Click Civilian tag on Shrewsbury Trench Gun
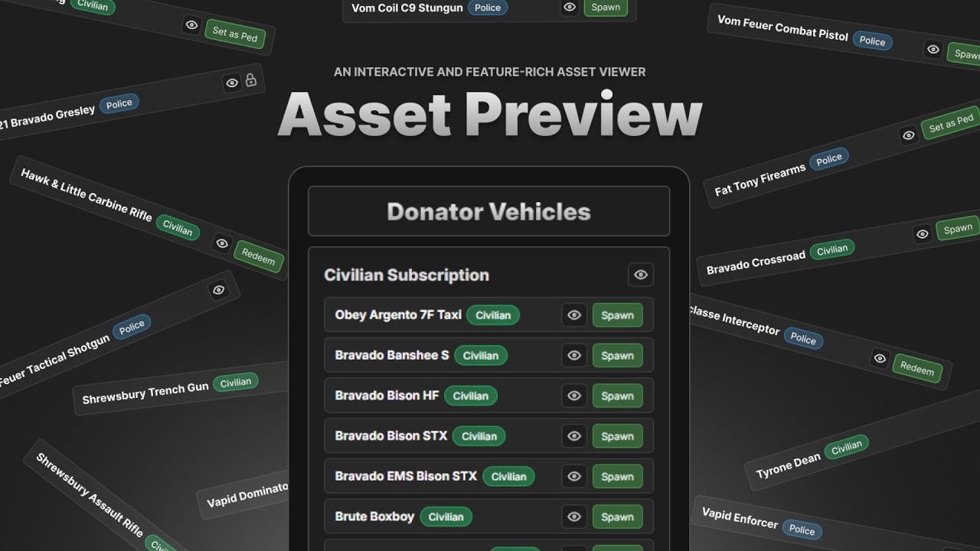The image size is (980, 551). 236,383
